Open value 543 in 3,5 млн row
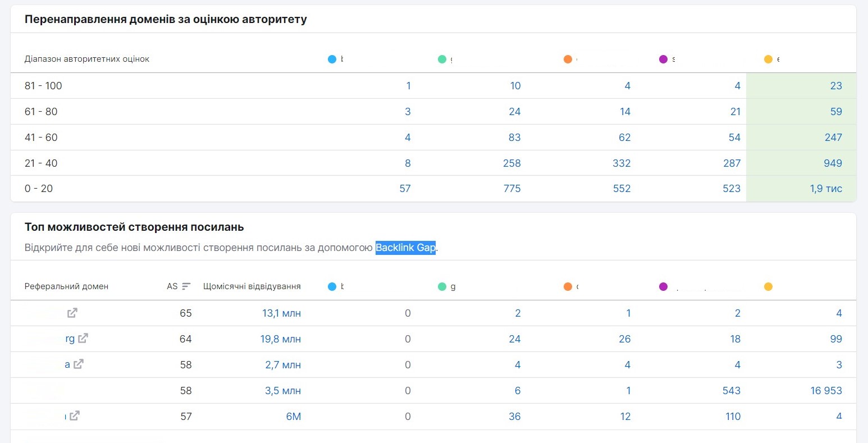868x443 pixels. tap(732, 391)
